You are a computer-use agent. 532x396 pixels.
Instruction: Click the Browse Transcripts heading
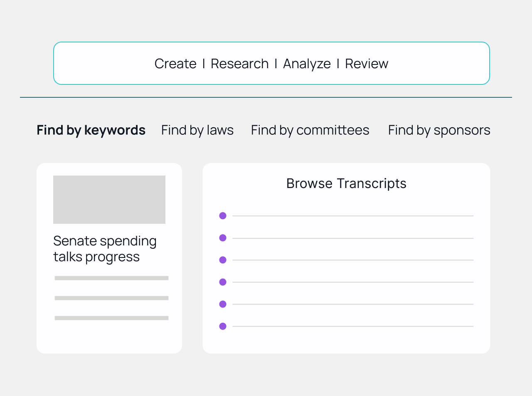346,183
